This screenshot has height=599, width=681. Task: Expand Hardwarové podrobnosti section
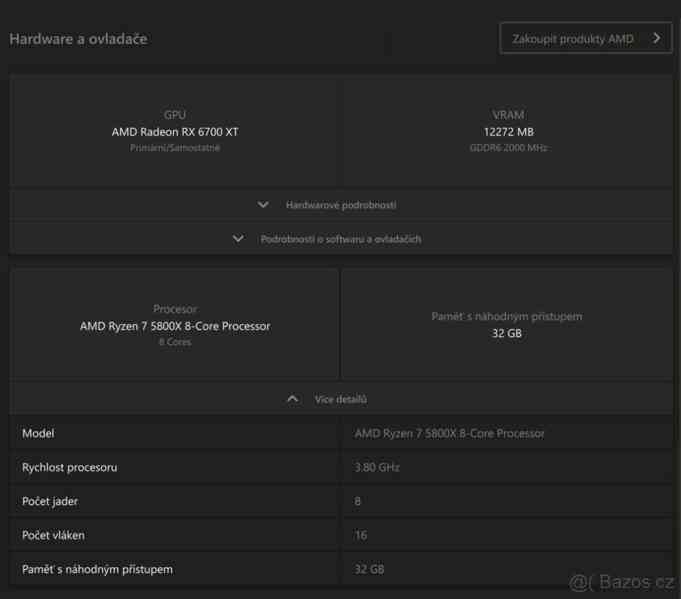[x=340, y=205]
